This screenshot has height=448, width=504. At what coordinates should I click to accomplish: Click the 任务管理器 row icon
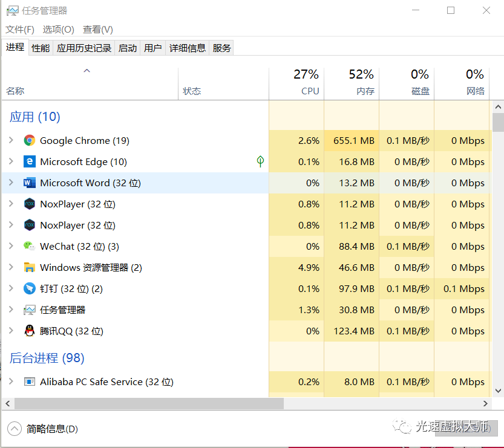click(29, 310)
